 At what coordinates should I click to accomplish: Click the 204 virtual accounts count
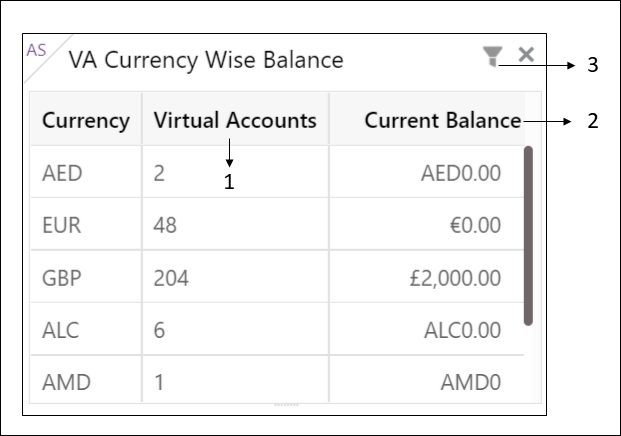(171, 278)
